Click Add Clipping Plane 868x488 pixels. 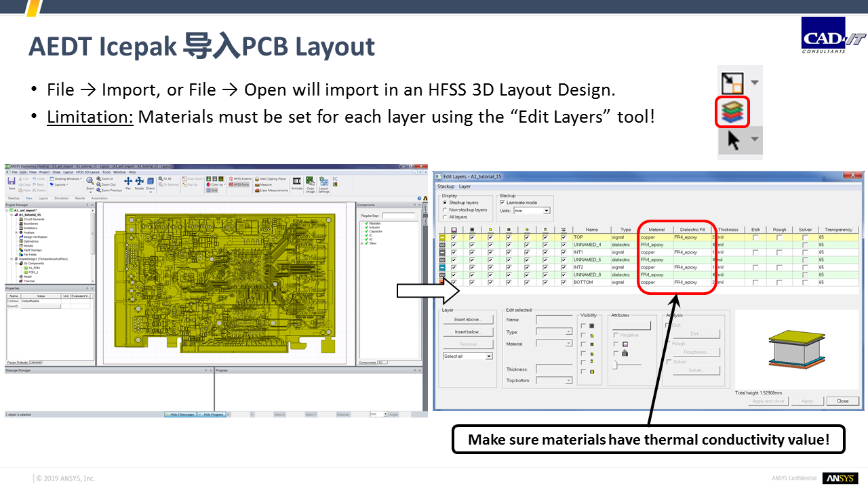[x=270, y=179]
